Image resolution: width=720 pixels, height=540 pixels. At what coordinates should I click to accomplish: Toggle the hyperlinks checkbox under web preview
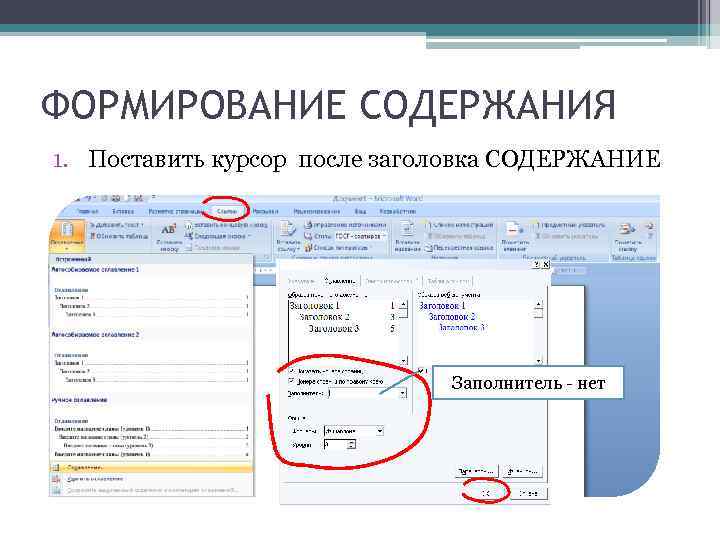[422, 370]
